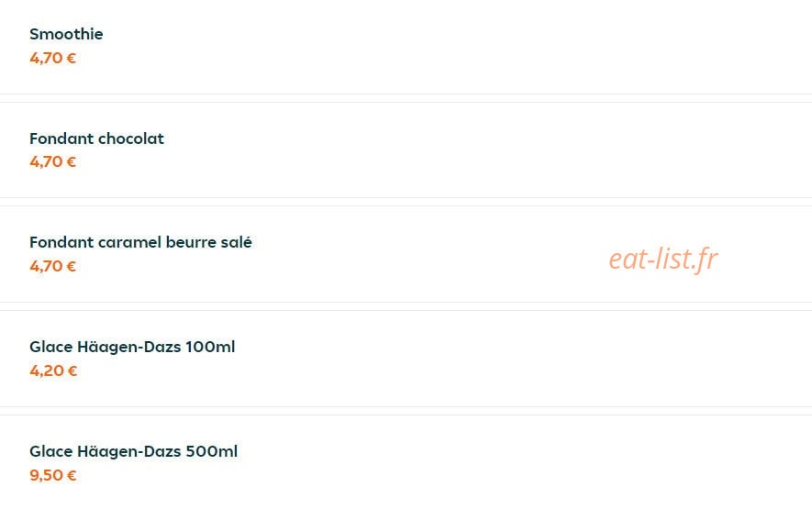The width and height of the screenshot is (812, 509).
Task: Click divider between Glace 100ml and Glace 500ml
Action: [406, 411]
